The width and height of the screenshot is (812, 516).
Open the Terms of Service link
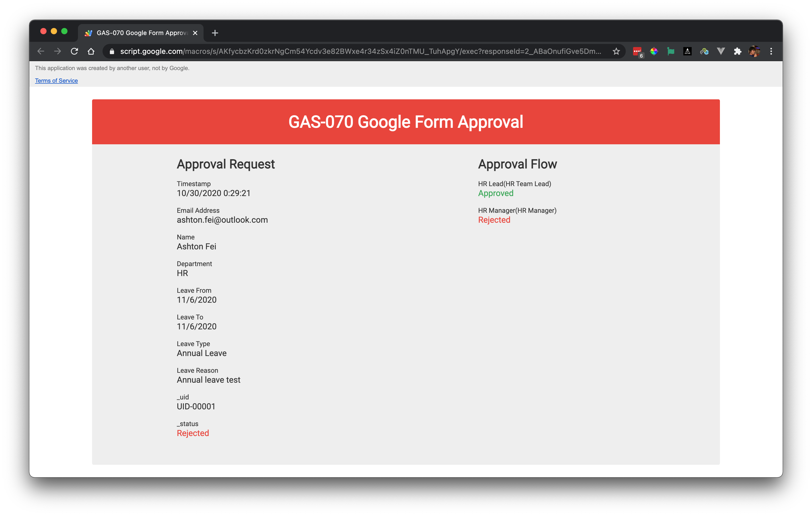[56, 81]
